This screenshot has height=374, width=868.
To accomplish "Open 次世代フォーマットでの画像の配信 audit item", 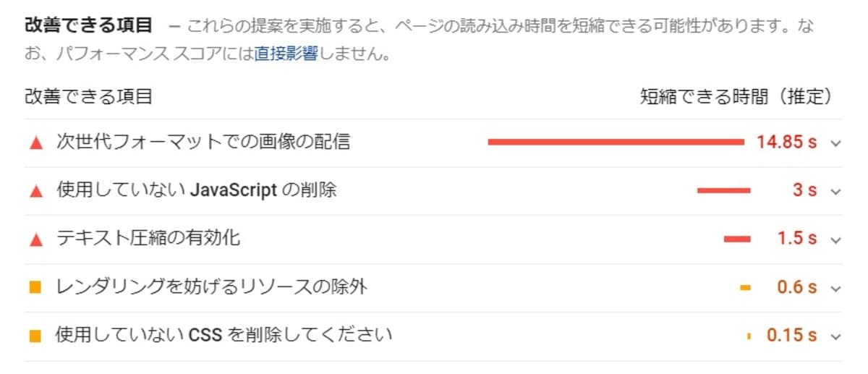I will coord(203,142).
